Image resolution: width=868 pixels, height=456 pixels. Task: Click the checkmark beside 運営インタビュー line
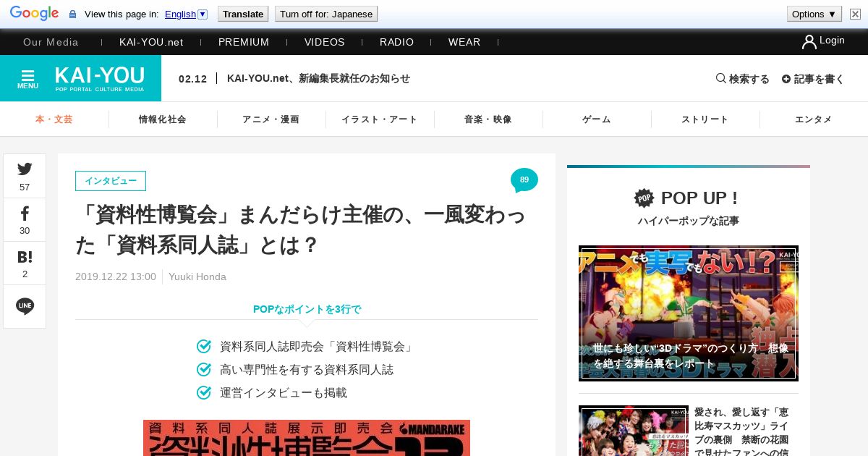pyautogui.click(x=204, y=393)
